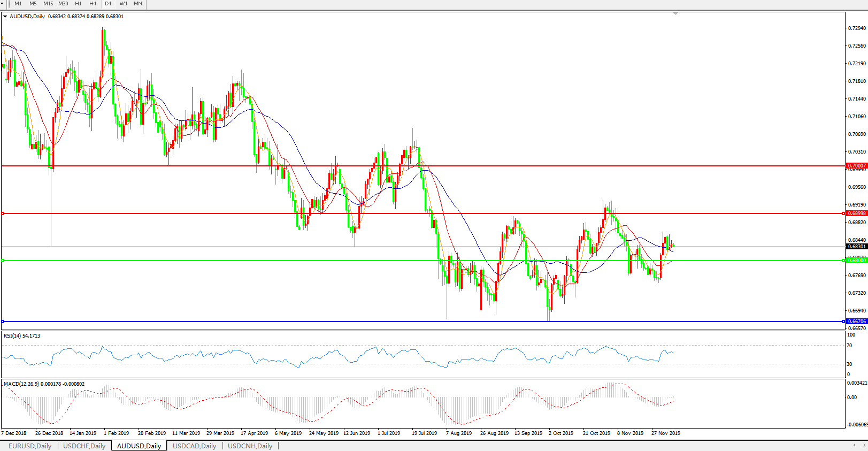Expand the AUDUSD,Daily chart title arrow
This screenshot has height=451, width=868.
[5, 17]
